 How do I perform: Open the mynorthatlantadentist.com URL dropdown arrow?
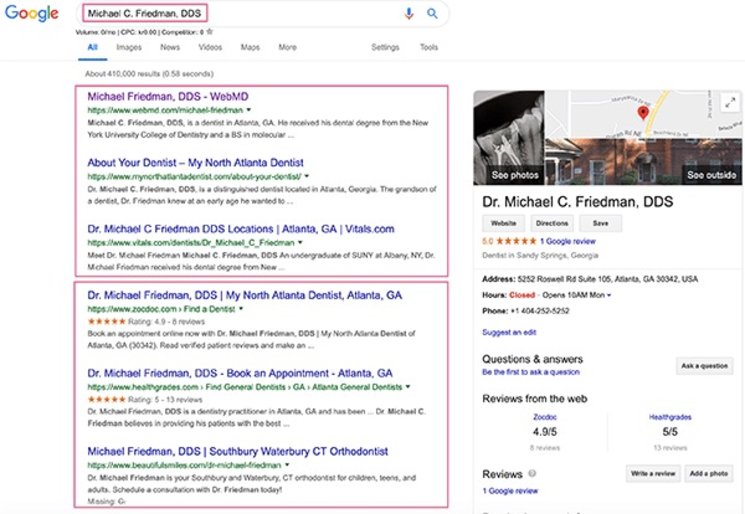tap(306, 176)
